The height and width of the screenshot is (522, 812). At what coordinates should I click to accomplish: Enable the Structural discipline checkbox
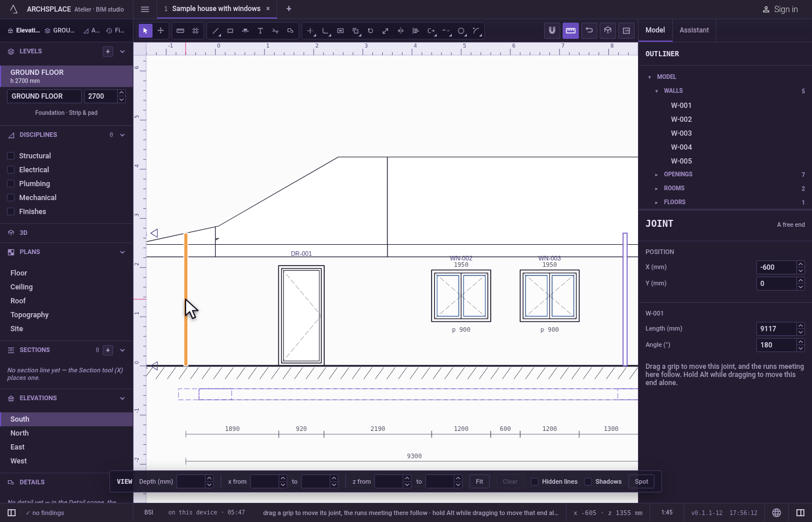point(10,156)
